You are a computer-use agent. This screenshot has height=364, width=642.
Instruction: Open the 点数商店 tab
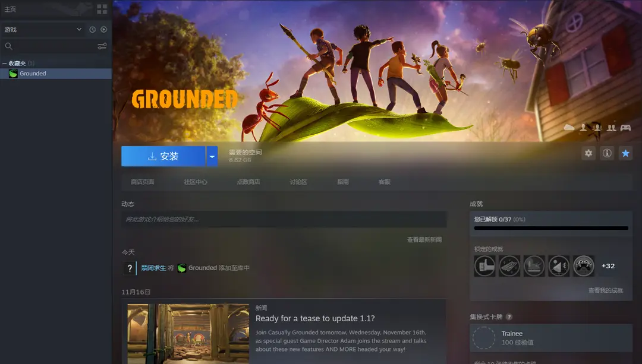[x=248, y=182]
